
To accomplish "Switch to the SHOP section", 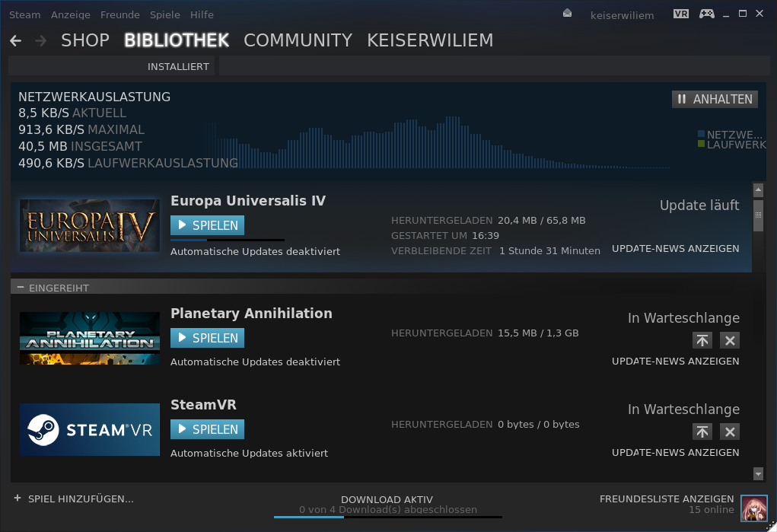I will [85, 40].
